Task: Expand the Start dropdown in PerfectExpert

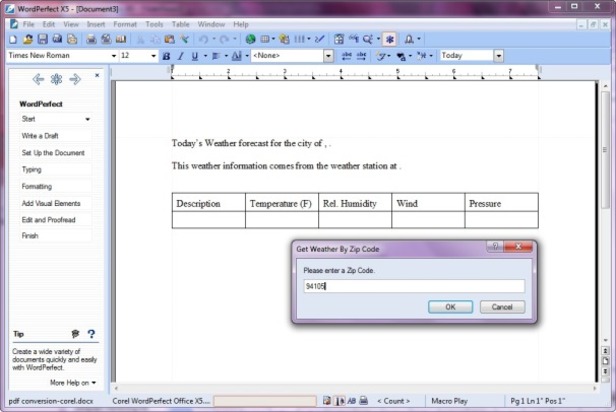Action: (88, 119)
